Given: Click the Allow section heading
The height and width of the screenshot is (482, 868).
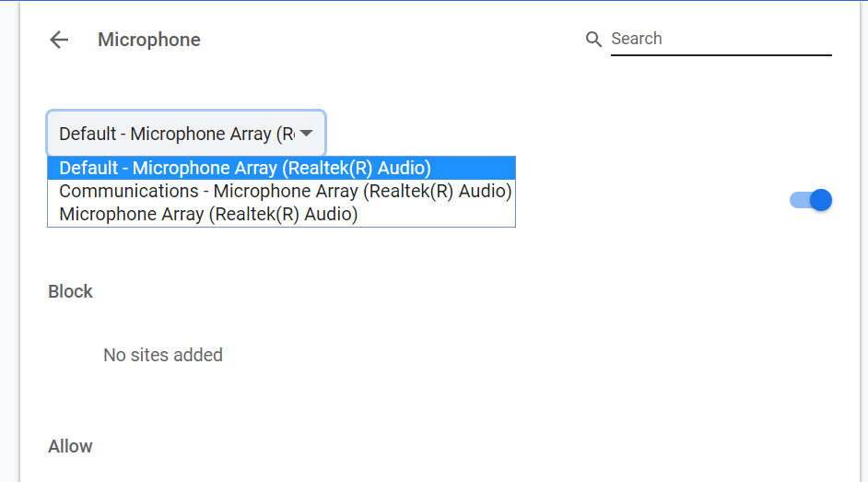Looking at the screenshot, I should (x=71, y=446).
